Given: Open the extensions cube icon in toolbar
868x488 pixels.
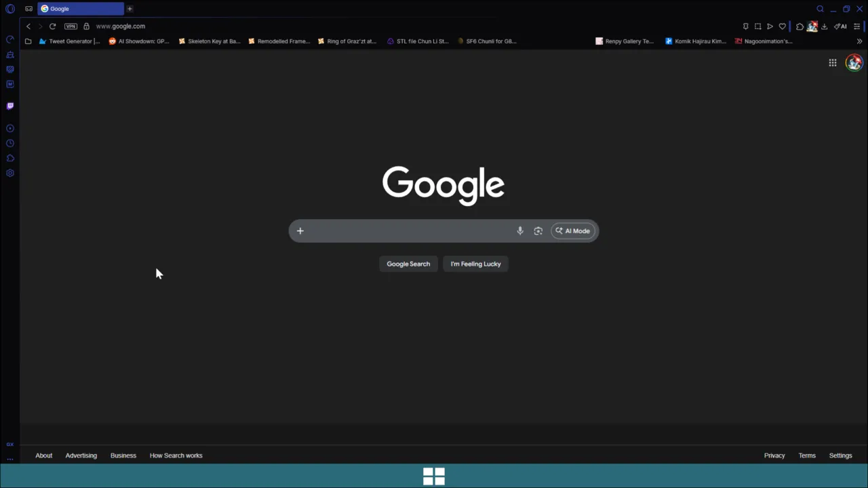Looking at the screenshot, I should 800,26.
